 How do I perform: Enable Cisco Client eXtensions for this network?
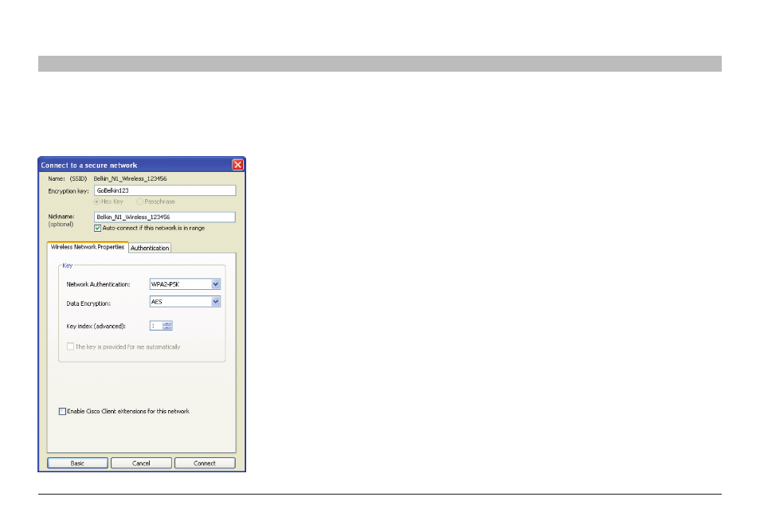tap(62, 412)
